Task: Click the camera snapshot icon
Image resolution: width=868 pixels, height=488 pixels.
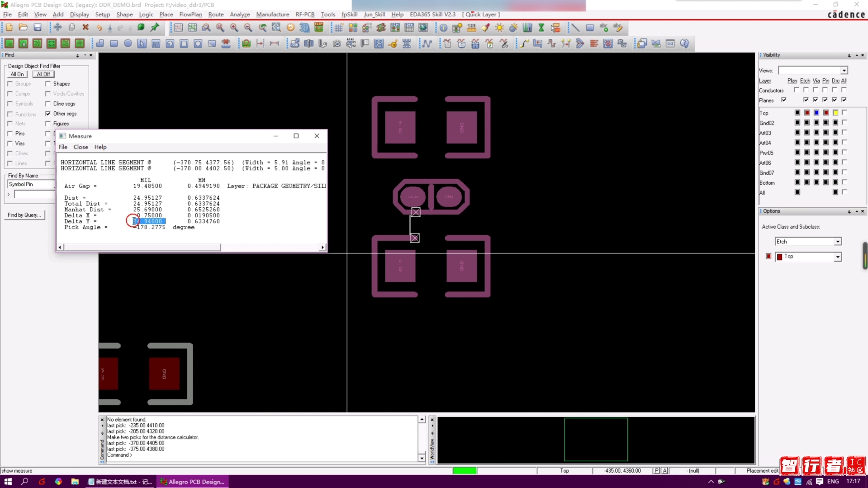Action: point(337,43)
